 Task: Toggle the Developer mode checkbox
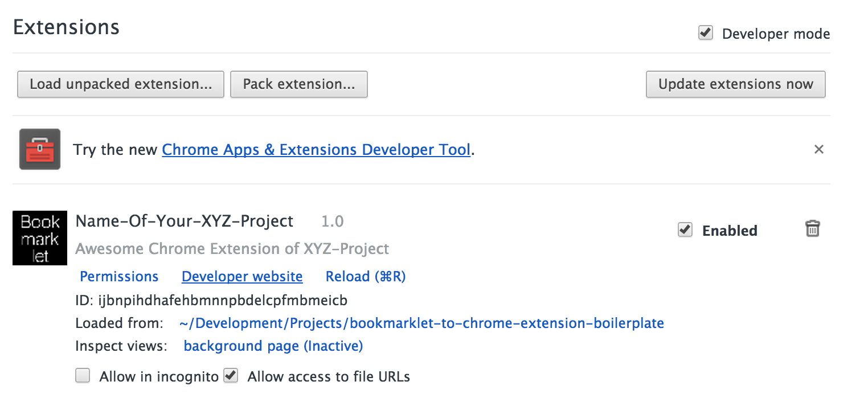point(706,34)
